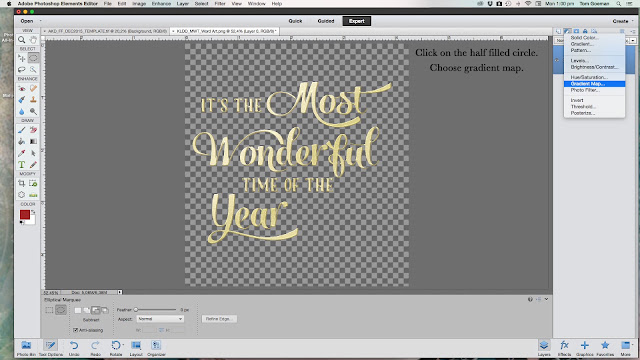Toggle visibility eye of the selected layer
The width and height of the screenshot is (640, 360).
(x=557, y=60)
